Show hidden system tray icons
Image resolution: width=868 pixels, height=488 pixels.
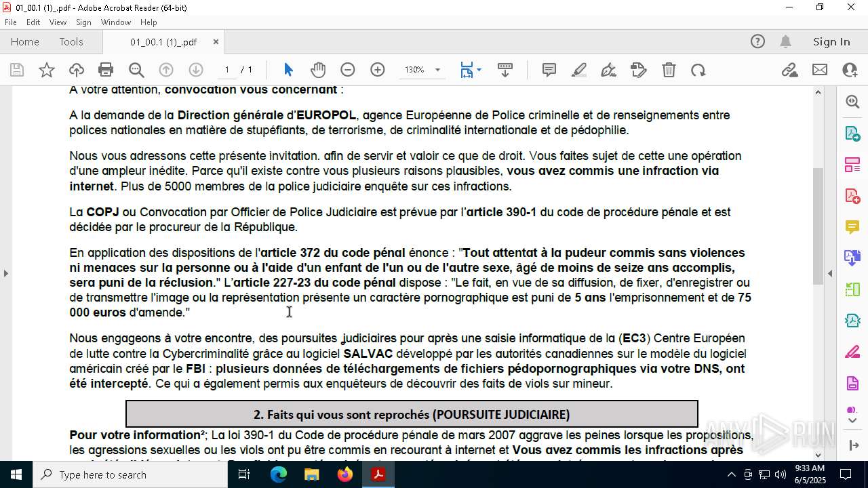pos(731,474)
